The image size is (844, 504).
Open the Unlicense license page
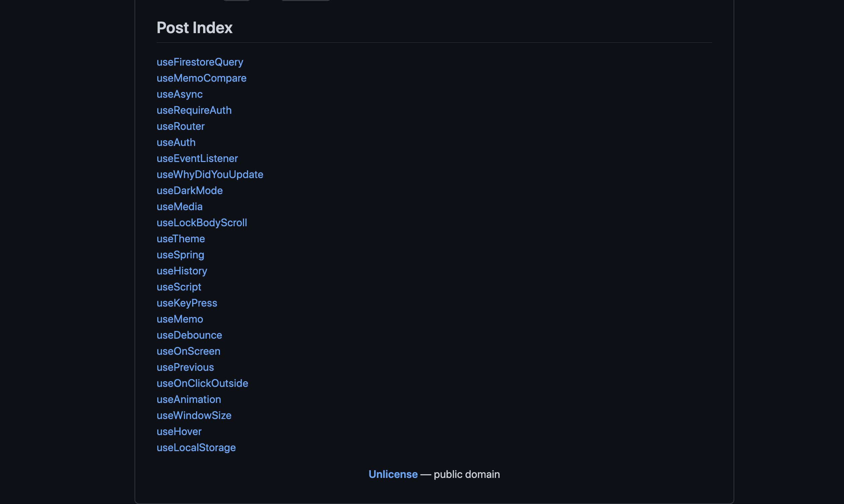393,475
